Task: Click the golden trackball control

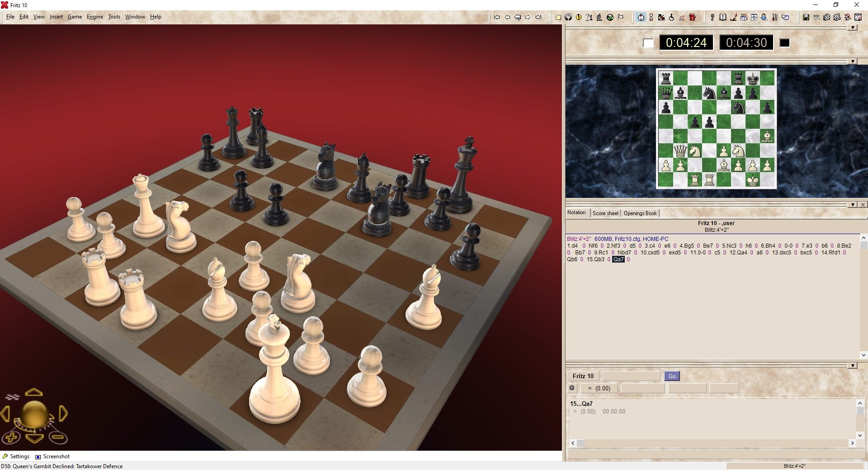Action: click(34, 414)
